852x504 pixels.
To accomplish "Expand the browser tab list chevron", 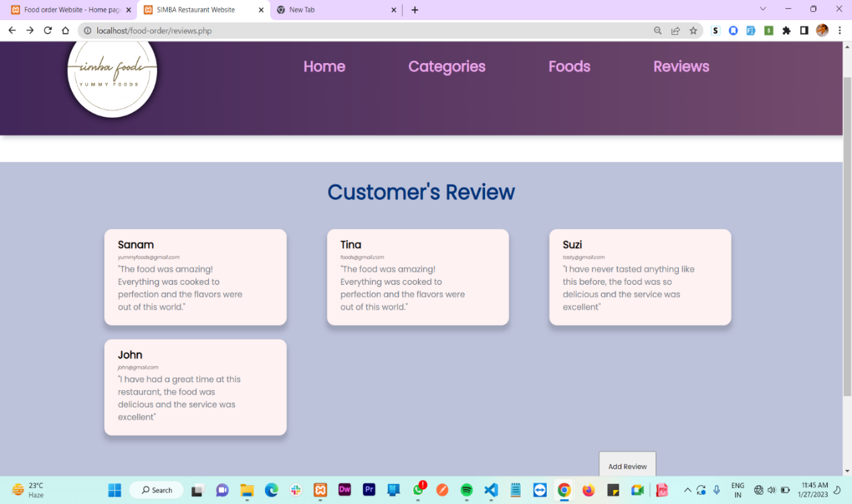I will (x=763, y=9).
